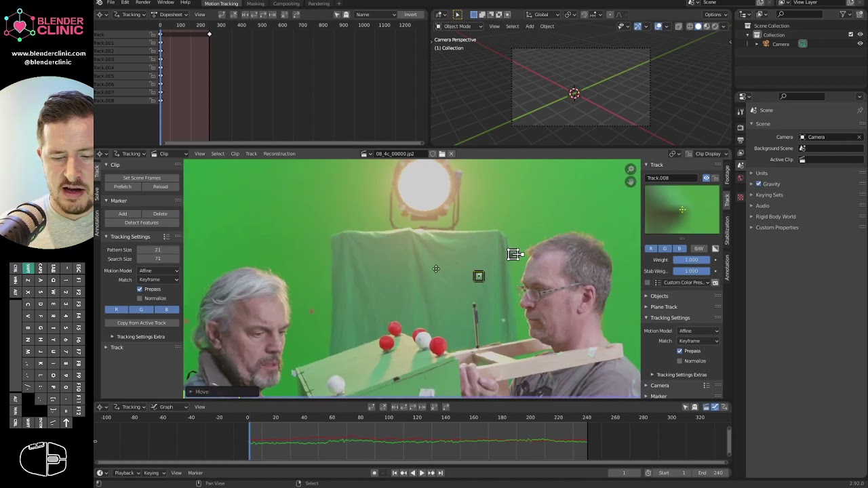
Task: Expand the Objects panel
Action: pyautogui.click(x=658, y=296)
